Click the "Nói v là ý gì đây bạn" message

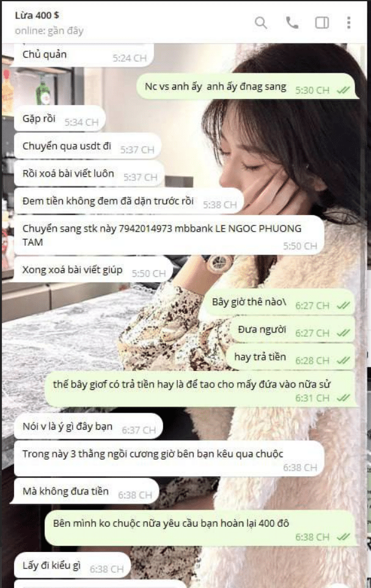point(89,427)
